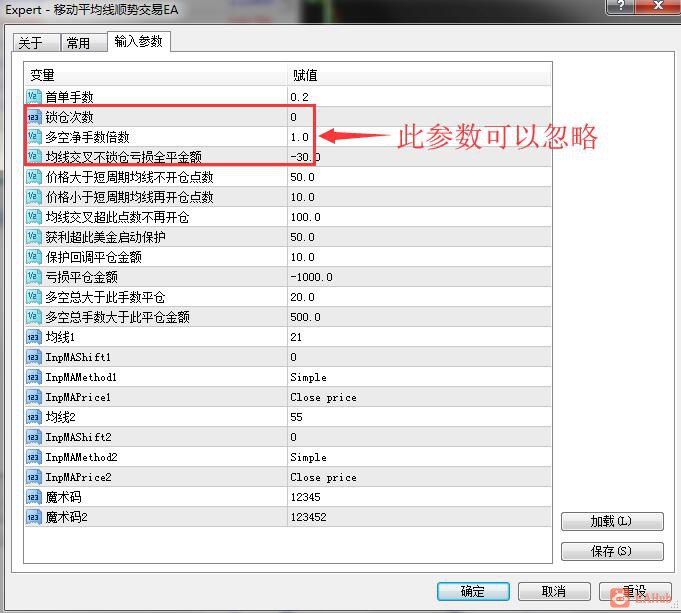Select the icon next to InpMAPrice2

pos(34,477)
